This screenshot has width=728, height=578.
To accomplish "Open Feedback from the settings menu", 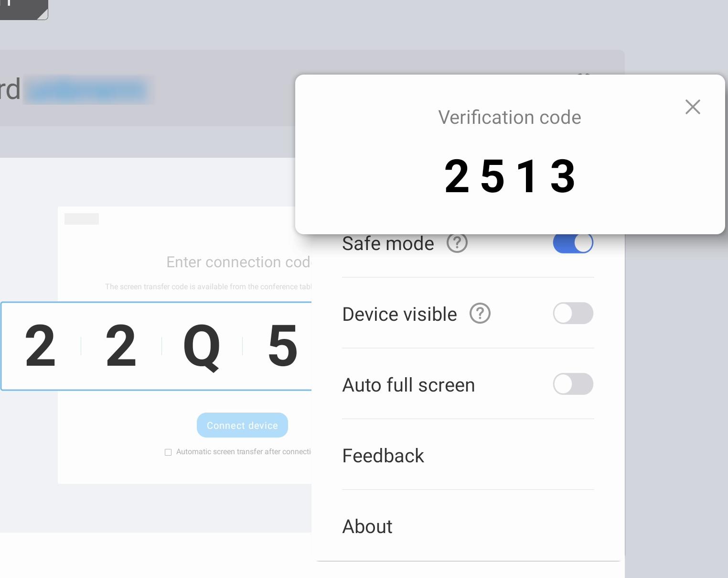I will point(383,455).
